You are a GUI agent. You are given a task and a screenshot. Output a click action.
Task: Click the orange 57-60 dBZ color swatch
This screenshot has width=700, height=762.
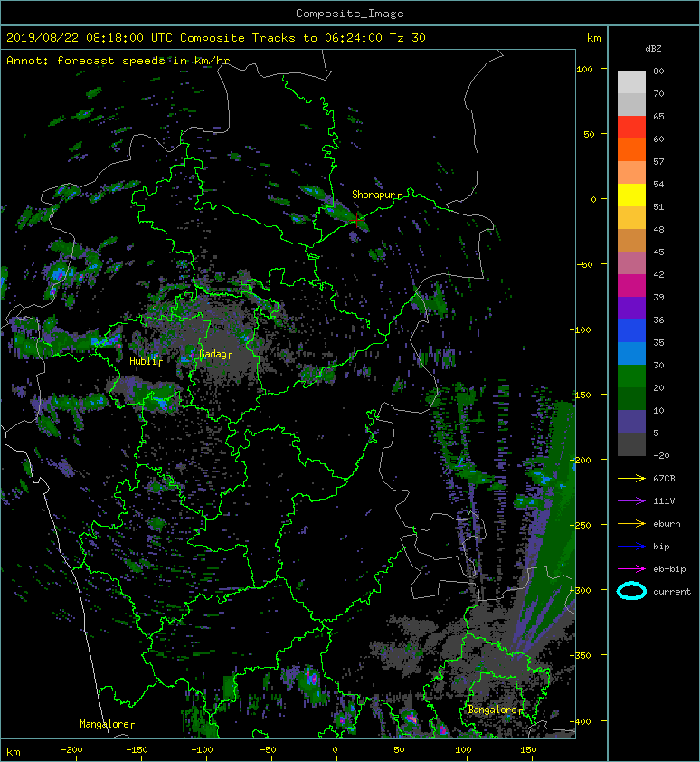point(631,150)
